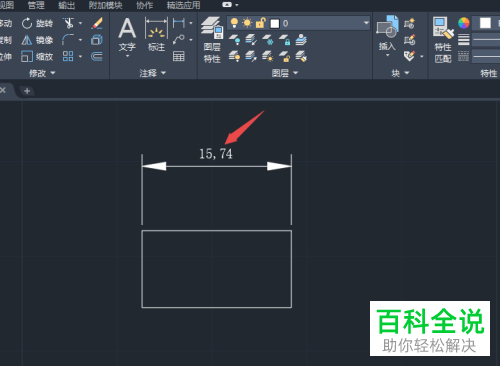The image size is (500, 366).
Task: Select the Mirror (镜像) tool
Action: tap(37, 40)
